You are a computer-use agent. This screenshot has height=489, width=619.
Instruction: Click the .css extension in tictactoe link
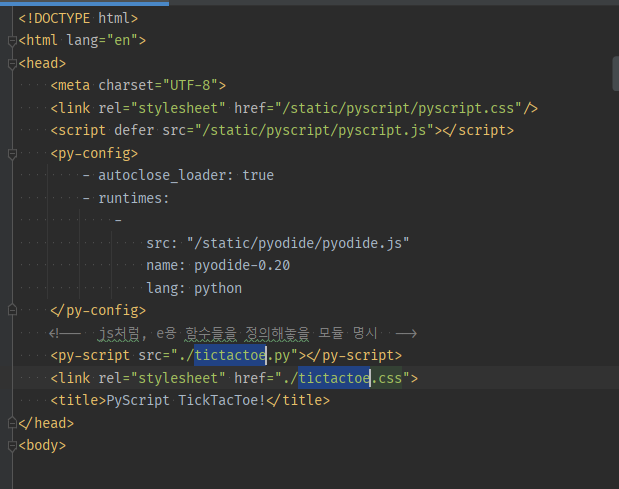pyautogui.click(x=386, y=378)
